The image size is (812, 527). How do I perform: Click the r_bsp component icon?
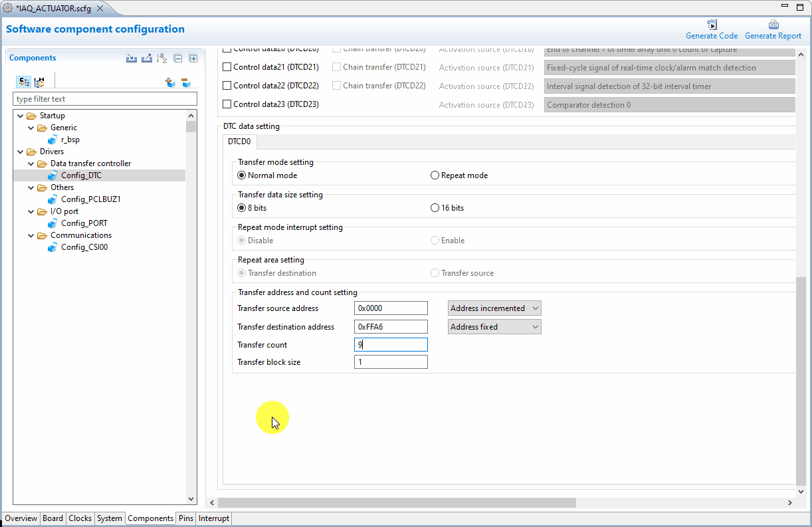pos(53,140)
